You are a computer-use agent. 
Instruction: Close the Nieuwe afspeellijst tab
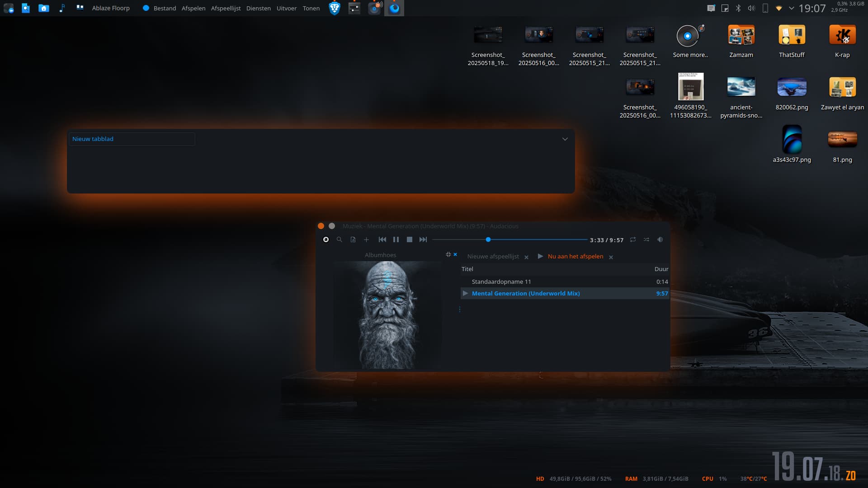(x=526, y=257)
